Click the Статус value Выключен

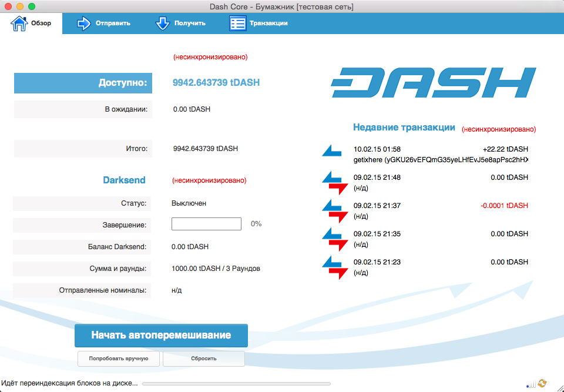click(189, 203)
